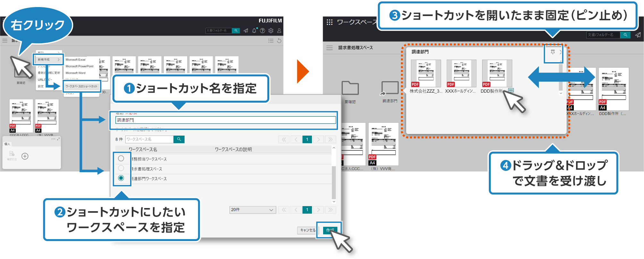This screenshot has height=259, width=644.
Task: Open hamburger menu in left screenshot
Action: [x=5, y=41]
